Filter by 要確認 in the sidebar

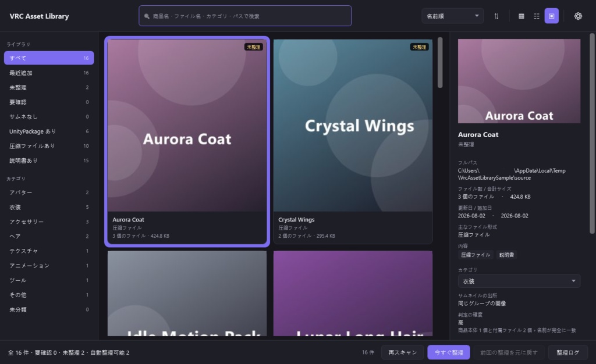[49, 102]
